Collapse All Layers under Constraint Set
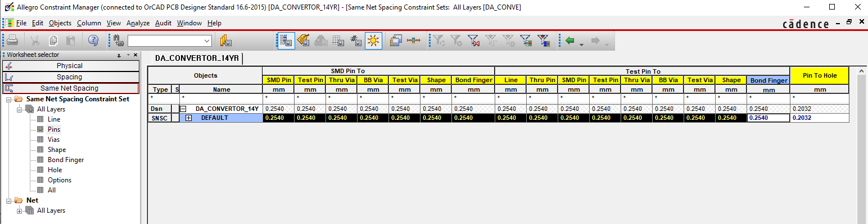This screenshot has height=224, width=868. (20, 109)
